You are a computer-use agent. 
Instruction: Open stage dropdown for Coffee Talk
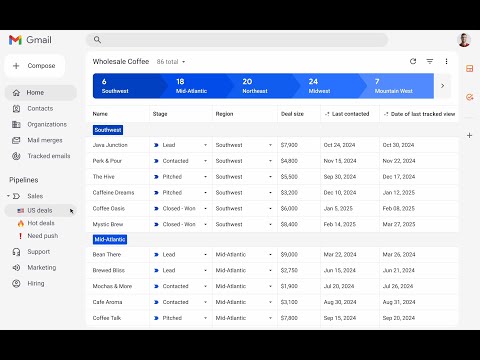coord(205,318)
